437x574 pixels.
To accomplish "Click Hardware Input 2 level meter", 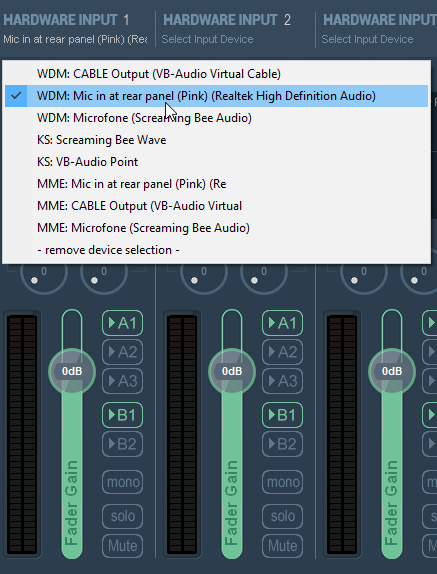I will point(182,434).
